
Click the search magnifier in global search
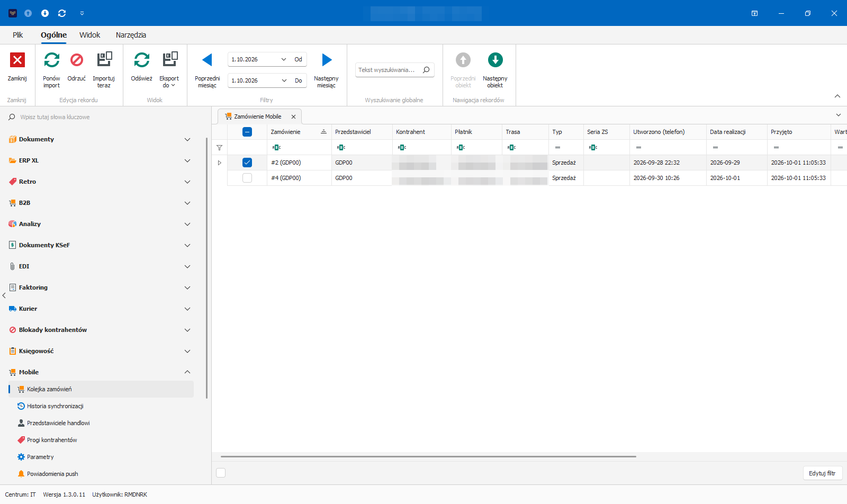pyautogui.click(x=426, y=70)
